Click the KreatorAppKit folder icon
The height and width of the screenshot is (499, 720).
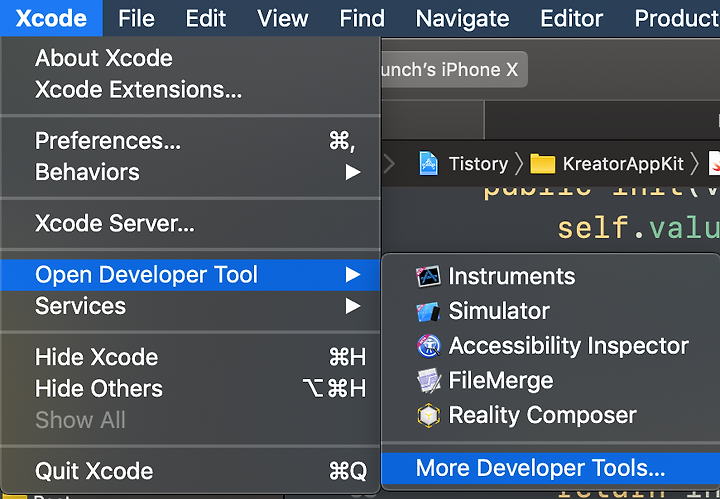542,164
